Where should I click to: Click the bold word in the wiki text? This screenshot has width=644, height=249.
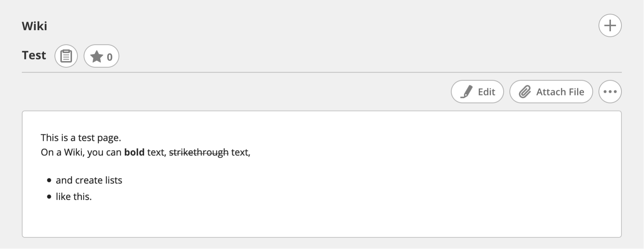click(x=134, y=152)
